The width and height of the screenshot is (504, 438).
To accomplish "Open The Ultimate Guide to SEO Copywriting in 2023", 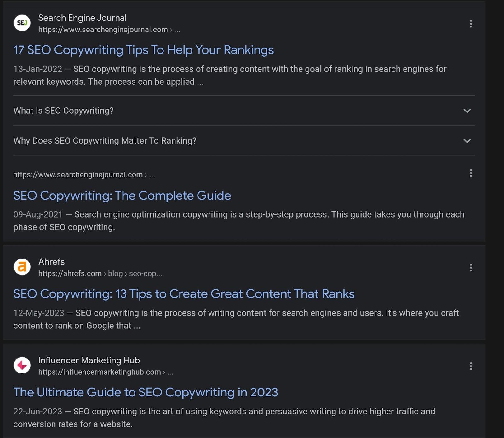I will [146, 392].
